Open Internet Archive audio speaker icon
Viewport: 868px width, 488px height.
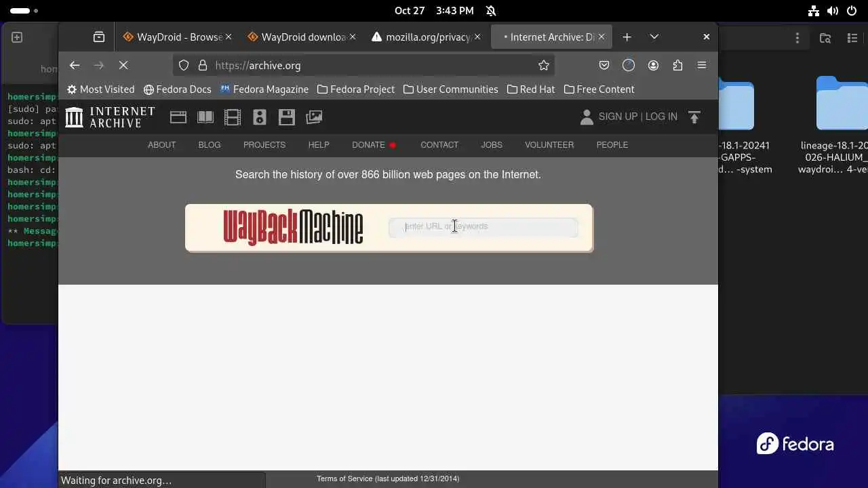(260, 117)
